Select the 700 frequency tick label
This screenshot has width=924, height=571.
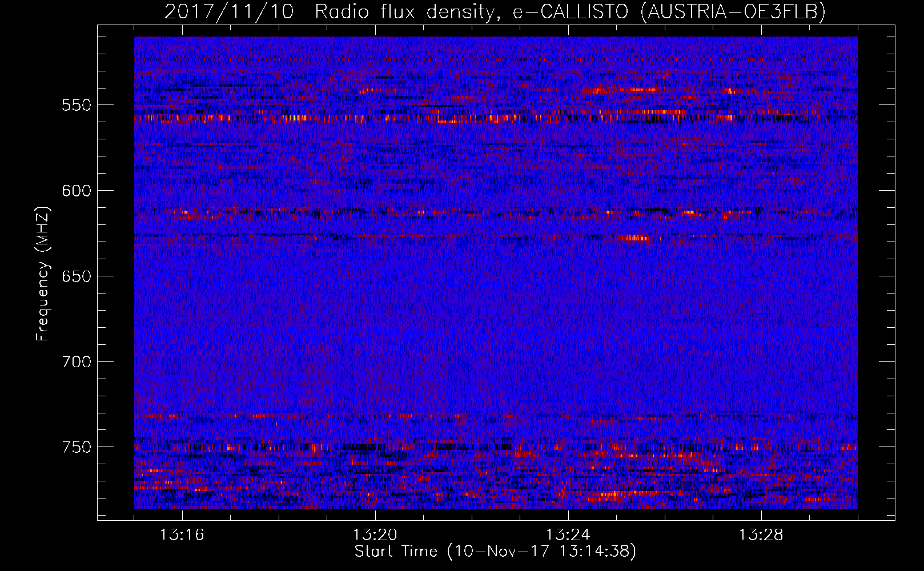[x=77, y=362]
